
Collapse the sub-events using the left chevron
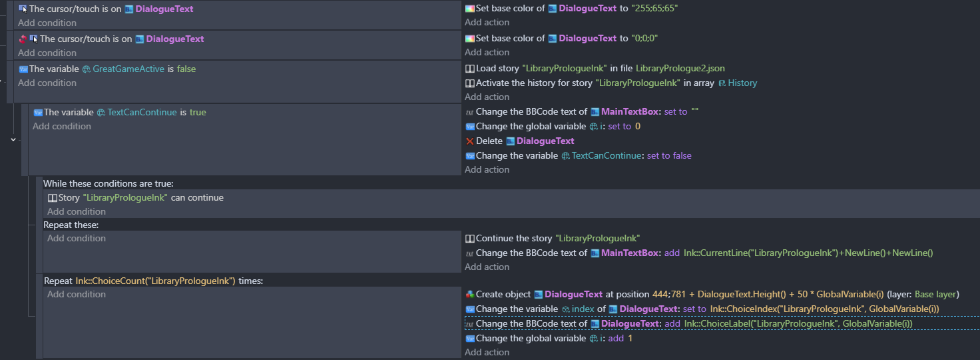(13, 139)
